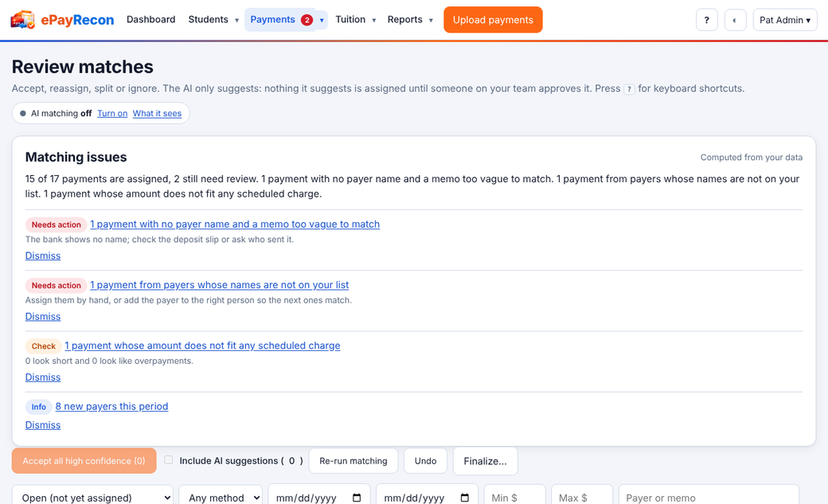
Task: Click the collapse arrow icon beside help
Action: pos(735,20)
